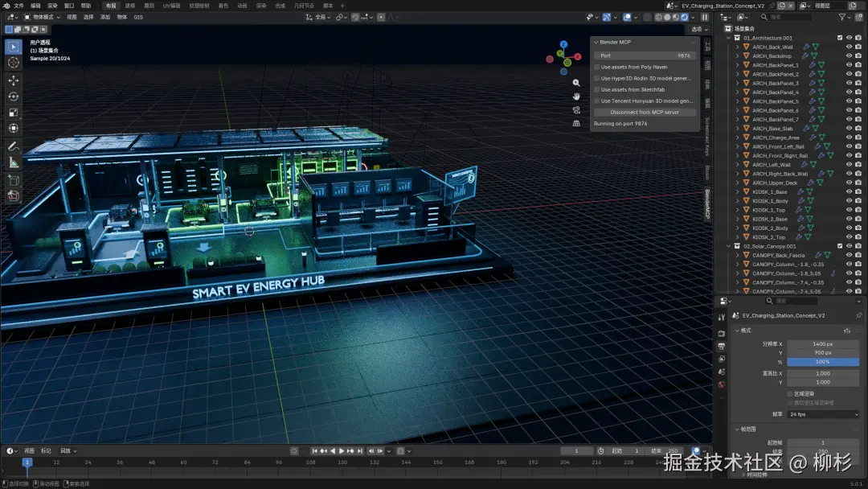Switch to the 几何节点 workspace tab

[x=304, y=6]
